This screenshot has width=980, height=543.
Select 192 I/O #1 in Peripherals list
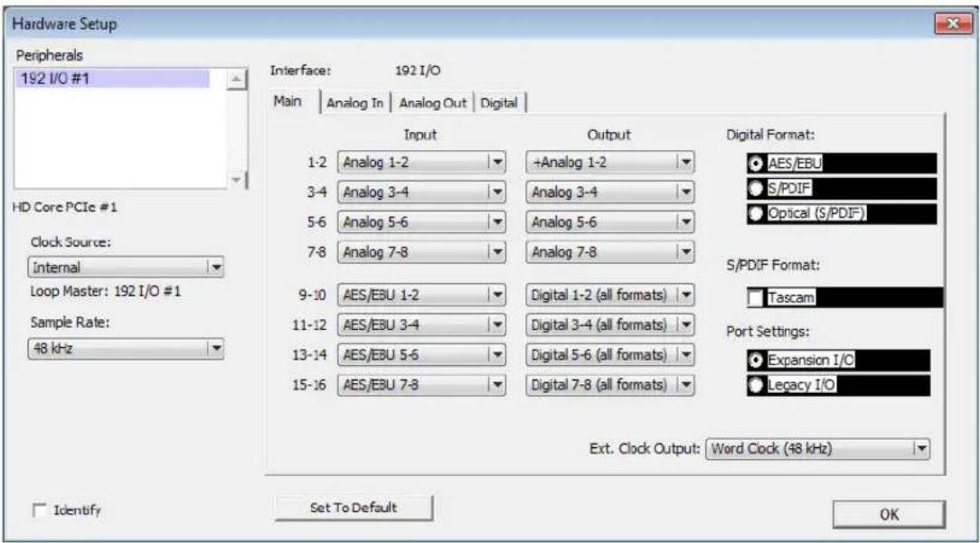(112, 79)
